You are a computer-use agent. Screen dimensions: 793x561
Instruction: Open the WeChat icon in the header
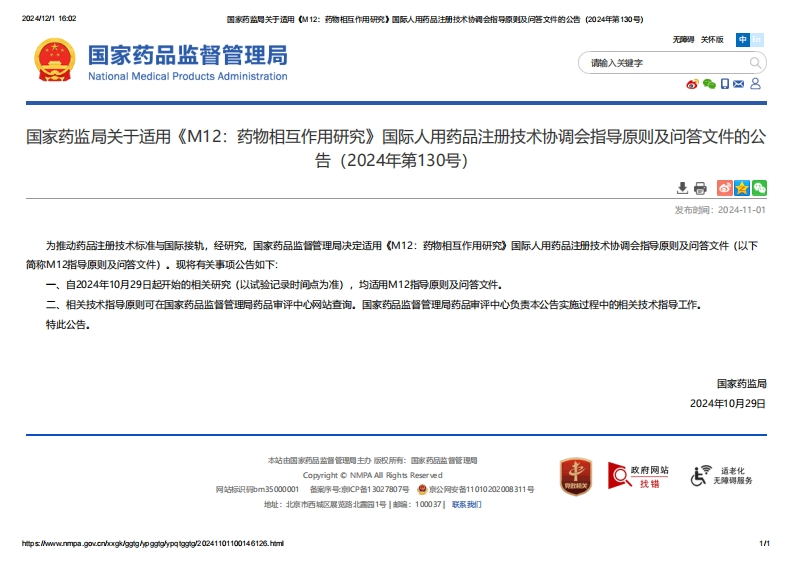tap(709, 84)
